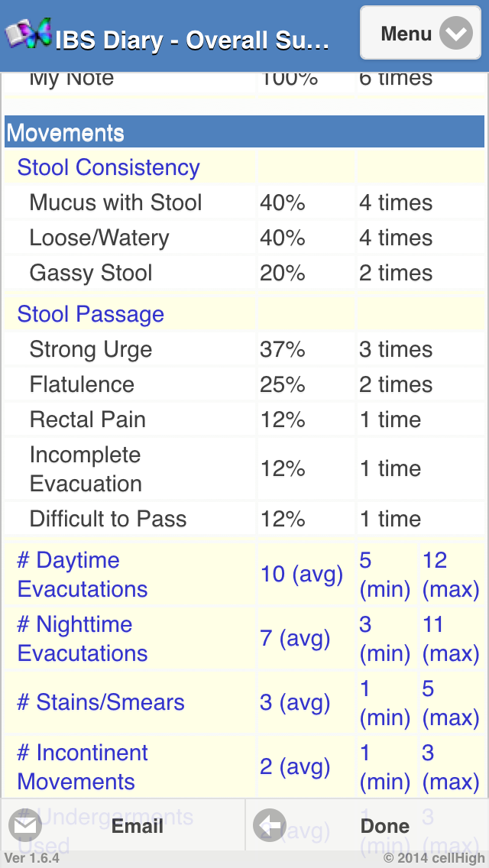Tap the Email button text
The width and height of the screenshot is (489, 868).
tap(138, 826)
